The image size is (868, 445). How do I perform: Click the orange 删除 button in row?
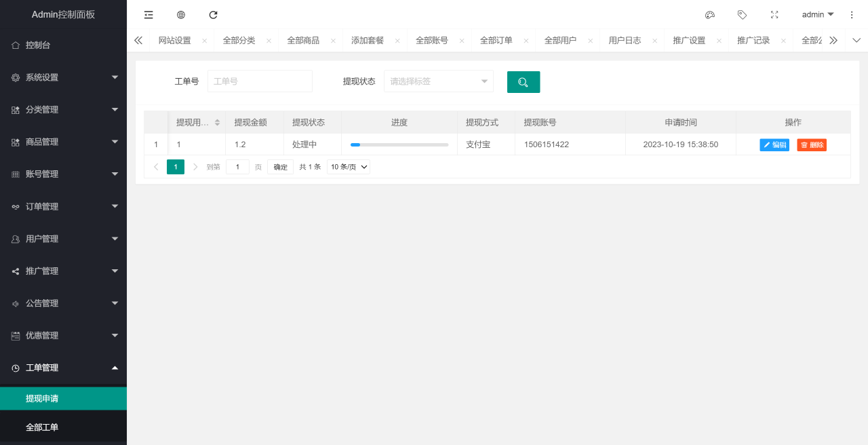click(812, 145)
